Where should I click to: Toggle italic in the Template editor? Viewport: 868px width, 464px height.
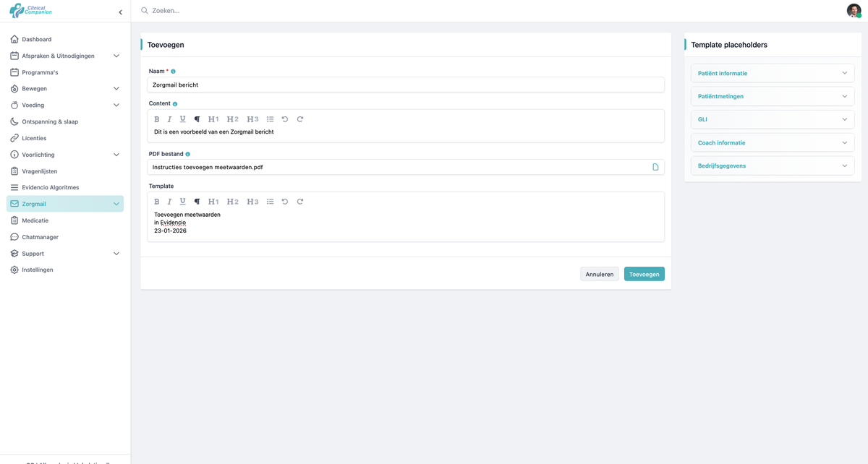[x=169, y=202]
